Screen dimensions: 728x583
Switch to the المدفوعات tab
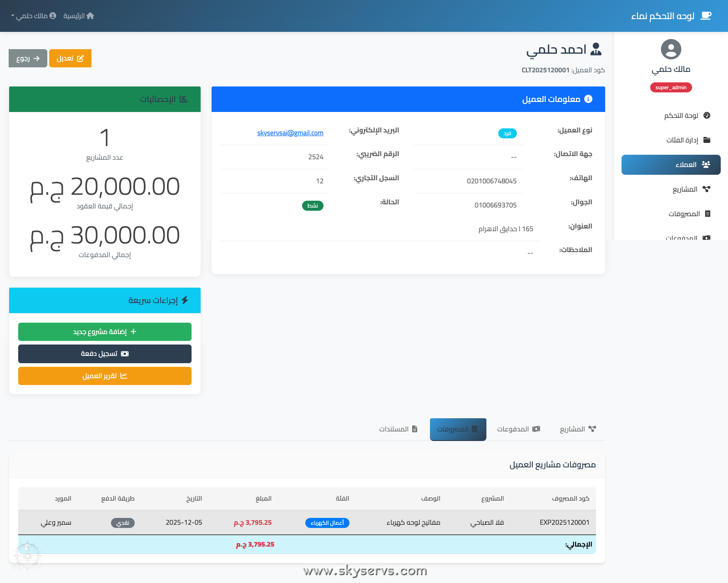519,429
